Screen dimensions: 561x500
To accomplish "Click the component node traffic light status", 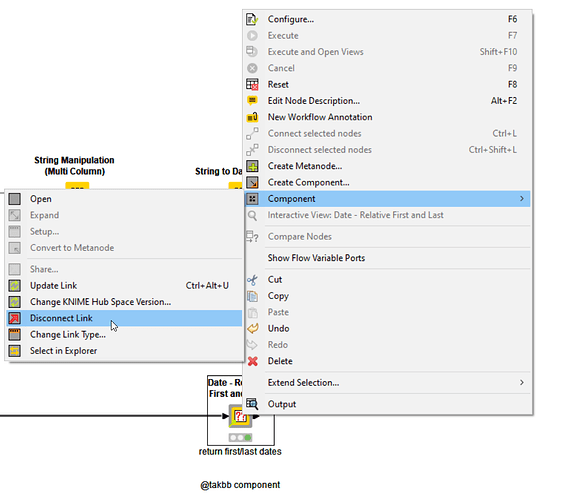I will pos(240,437).
